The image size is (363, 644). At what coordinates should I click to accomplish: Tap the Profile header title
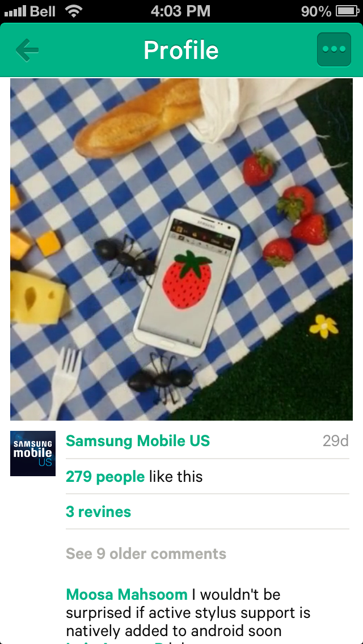pos(181,50)
